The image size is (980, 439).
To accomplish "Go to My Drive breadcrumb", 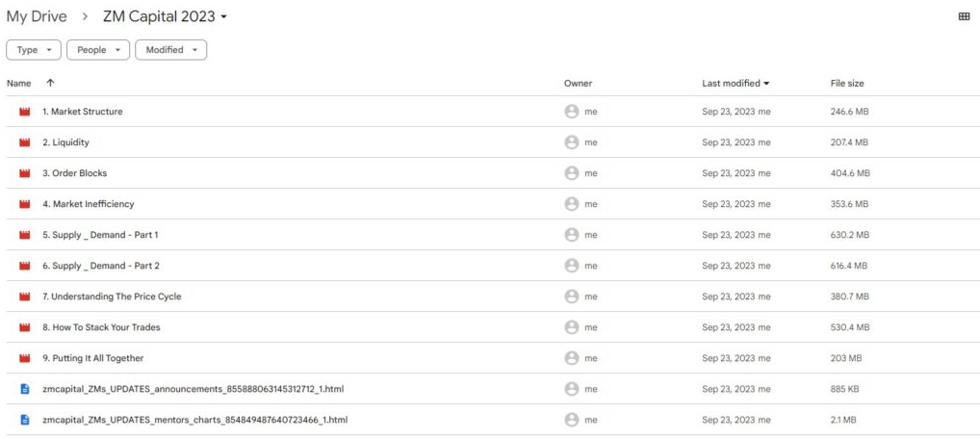I will pyautogui.click(x=38, y=16).
